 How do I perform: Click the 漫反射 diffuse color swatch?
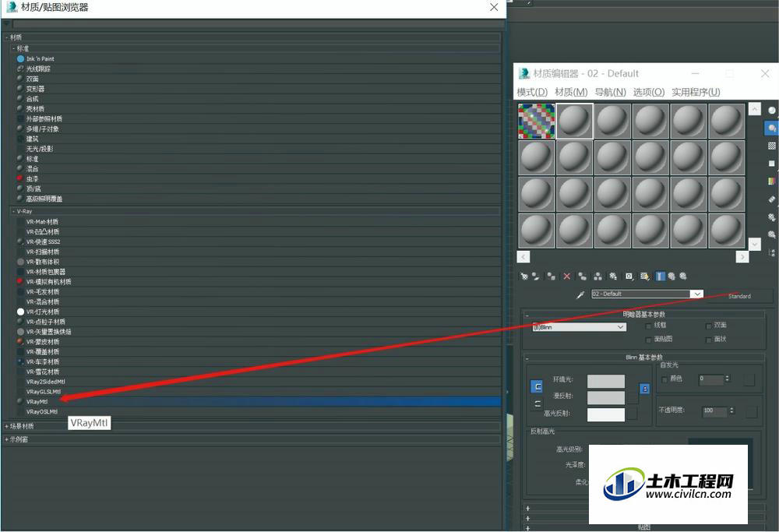pyautogui.click(x=605, y=397)
